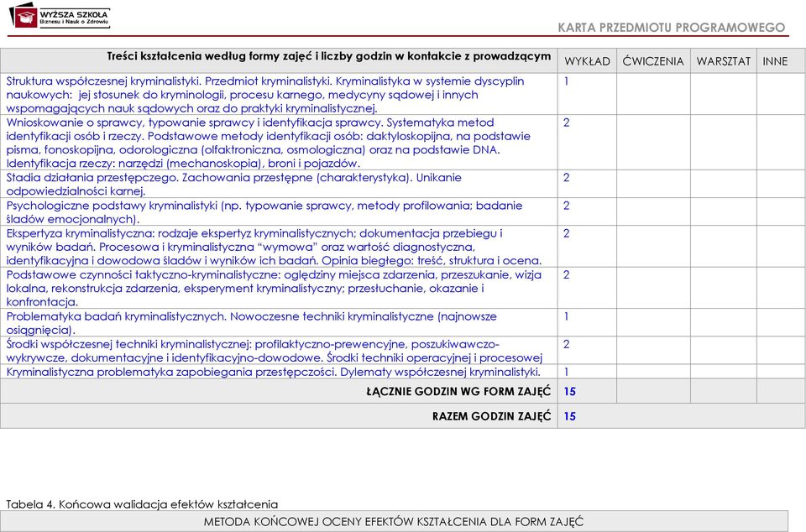Click the INNE column header
806x532 pixels.
(x=775, y=61)
